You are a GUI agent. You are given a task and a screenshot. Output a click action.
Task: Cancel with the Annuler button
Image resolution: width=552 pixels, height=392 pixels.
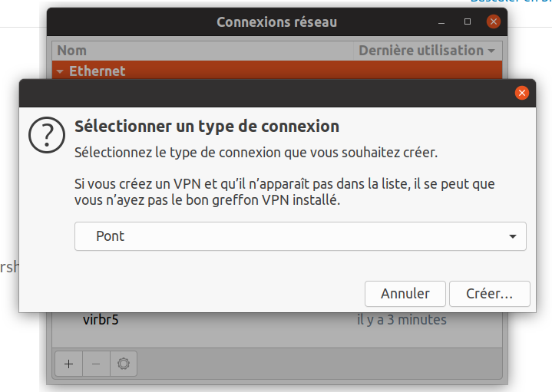click(x=405, y=294)
